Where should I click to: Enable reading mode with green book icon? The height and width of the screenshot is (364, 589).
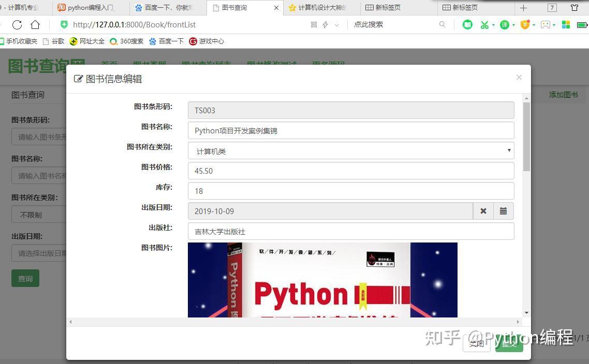[x=467, y=24]
